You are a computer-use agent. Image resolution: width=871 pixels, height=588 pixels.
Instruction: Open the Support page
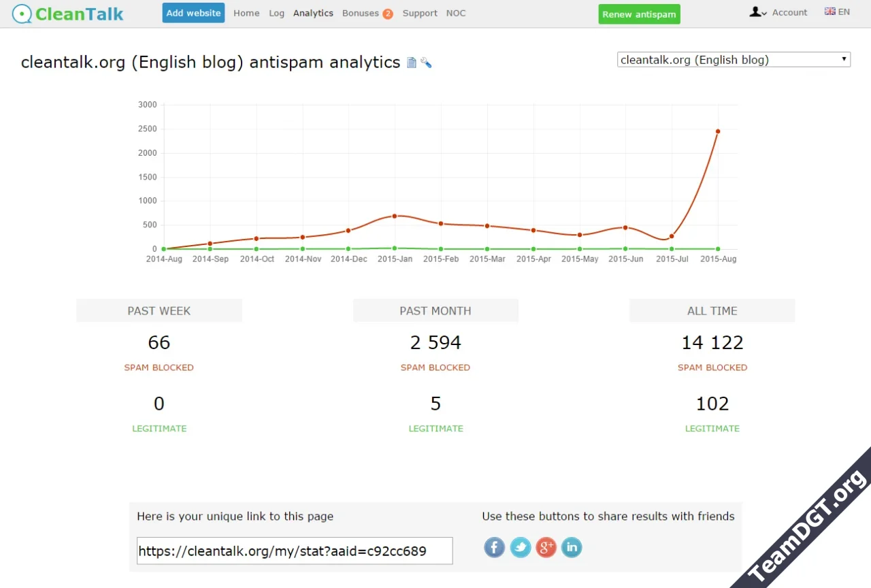coord(420,13)
